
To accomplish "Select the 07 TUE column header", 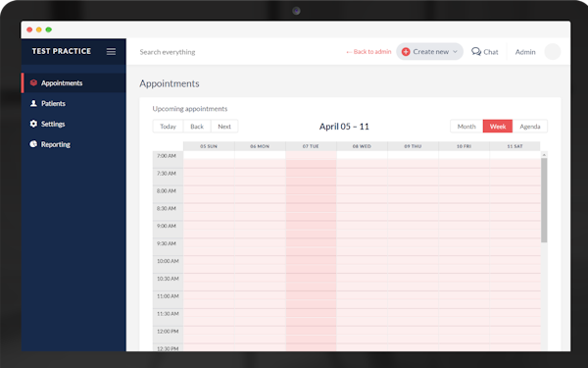I will [311, 146].
